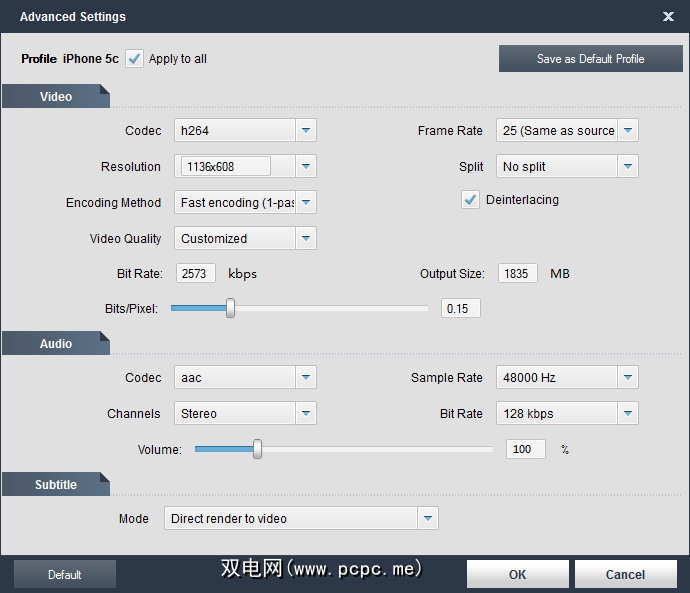This screenshot has height=593, width=690.
Task: Disable the Deinterlacing checkbox
Action: [x=470, y=200]
